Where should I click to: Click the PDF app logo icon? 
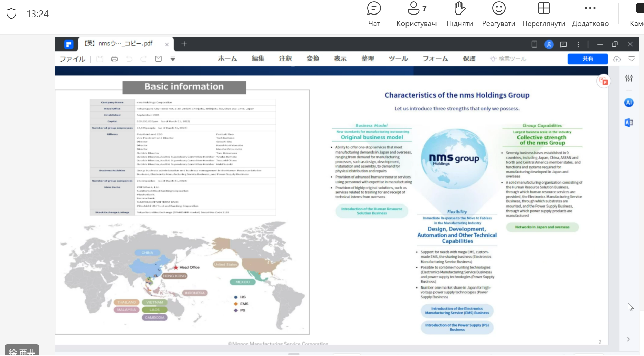(69, 44)
